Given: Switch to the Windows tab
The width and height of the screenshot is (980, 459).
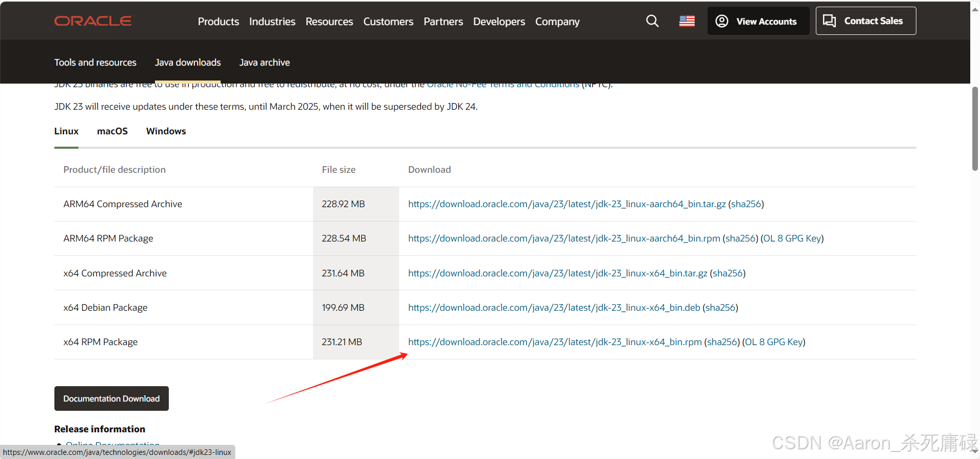Looking at the screenshot, I should [166, 131].
